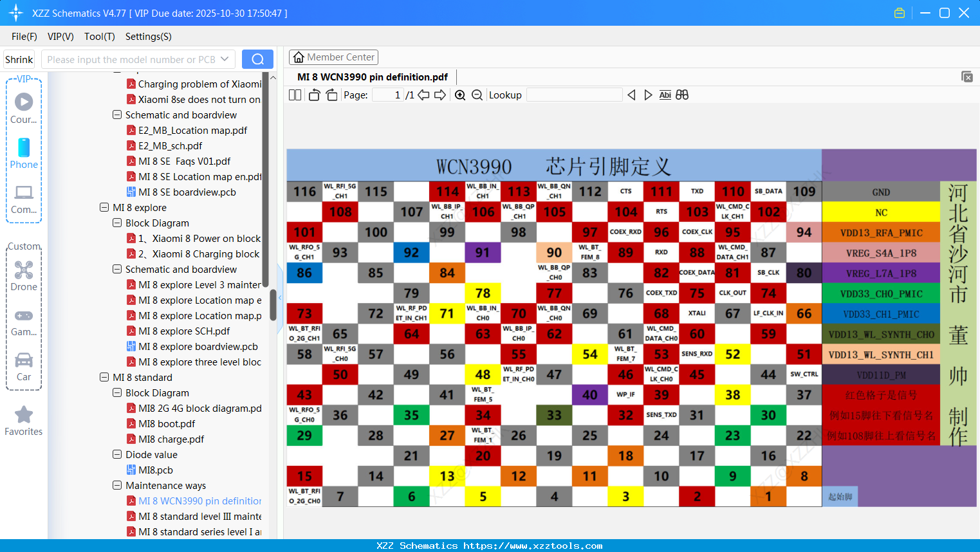Collapse the MI 8 standard tree node
The image size is (980, 552).
[x=104, y=377]
